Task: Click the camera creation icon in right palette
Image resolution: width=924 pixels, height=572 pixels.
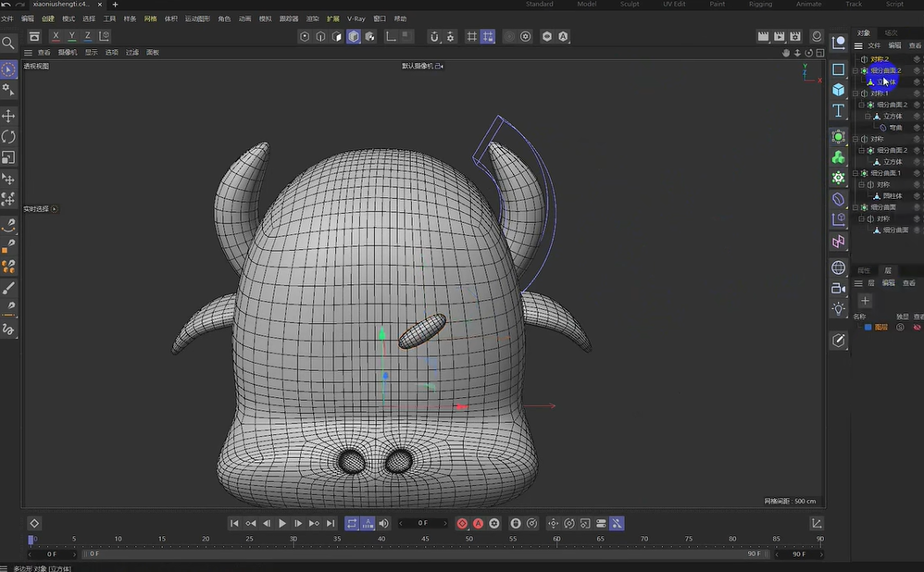Action: click(x=839, y=288)
